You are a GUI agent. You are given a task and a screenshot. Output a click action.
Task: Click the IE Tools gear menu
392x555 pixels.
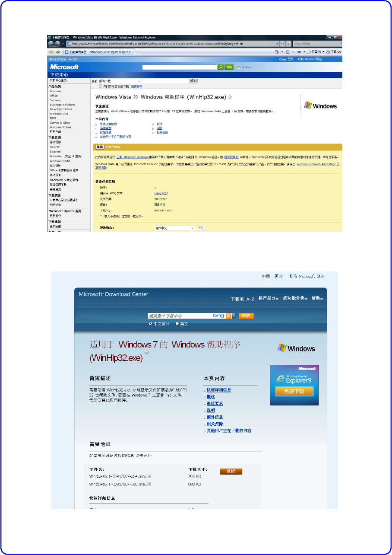click(333, 51)
